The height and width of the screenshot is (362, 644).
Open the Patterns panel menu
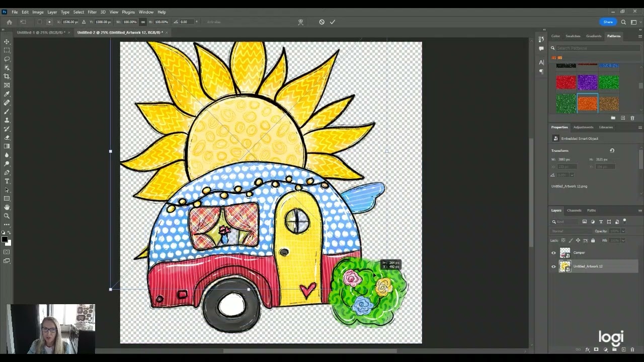click(x=640, y=36)
